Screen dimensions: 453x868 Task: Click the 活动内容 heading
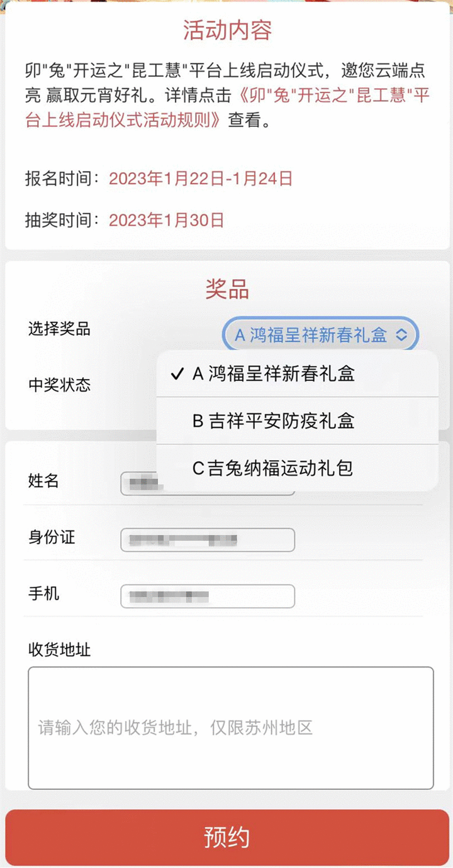227,30
